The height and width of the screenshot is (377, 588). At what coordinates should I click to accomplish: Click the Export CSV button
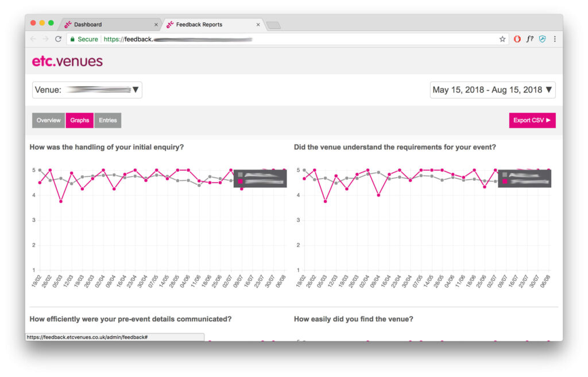[x=532, y=120]
